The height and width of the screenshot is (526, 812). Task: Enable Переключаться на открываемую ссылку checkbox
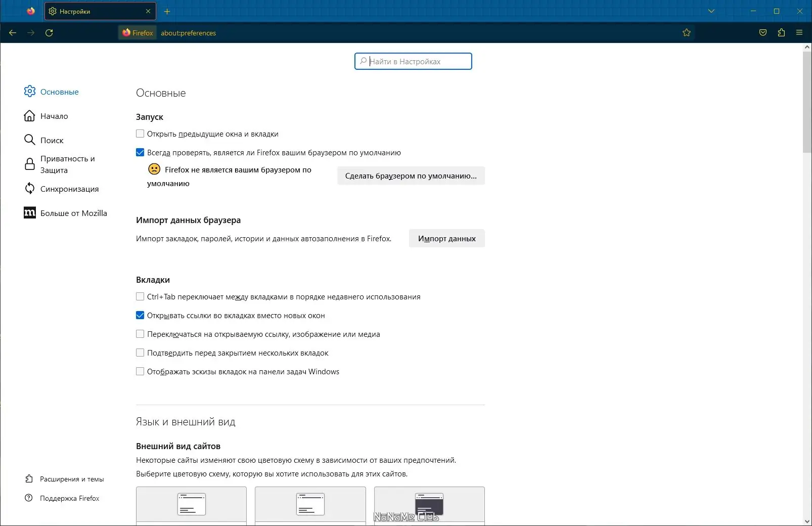point(140,334)
